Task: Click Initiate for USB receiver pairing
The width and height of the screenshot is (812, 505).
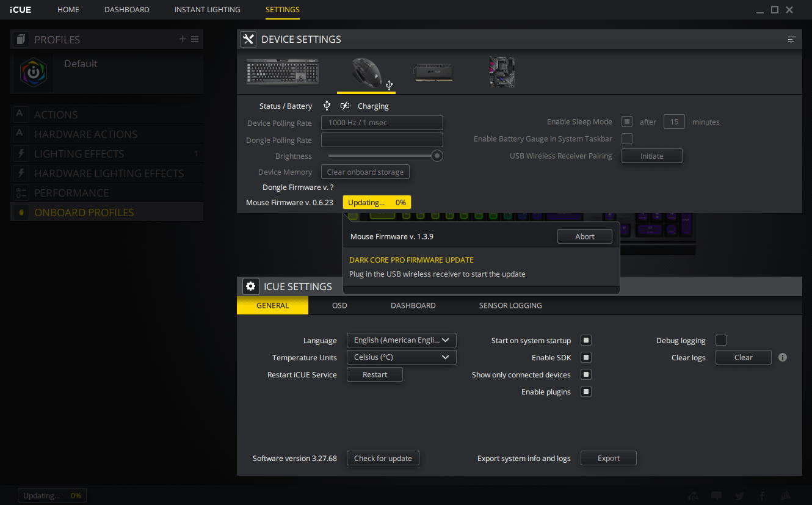Action: (651, 156)
